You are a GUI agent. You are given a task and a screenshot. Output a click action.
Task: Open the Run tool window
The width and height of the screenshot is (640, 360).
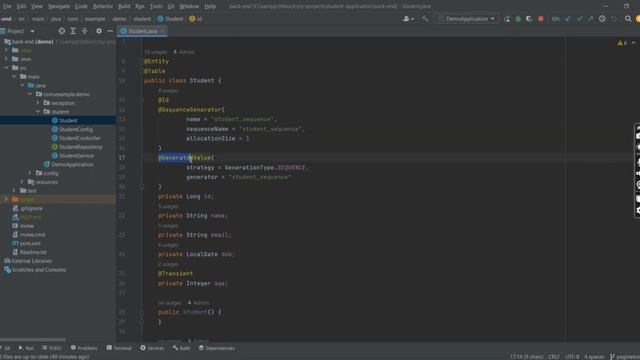[x=26, y=348]
